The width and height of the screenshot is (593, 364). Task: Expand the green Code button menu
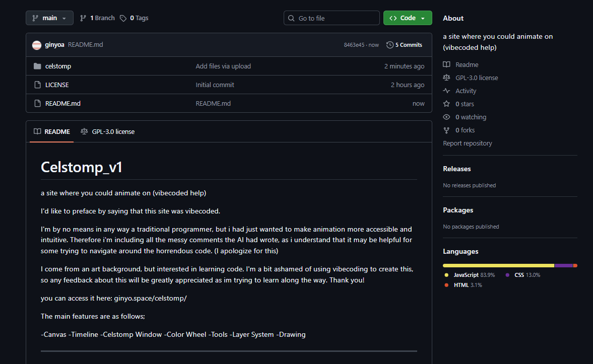[x=407, y=18]
